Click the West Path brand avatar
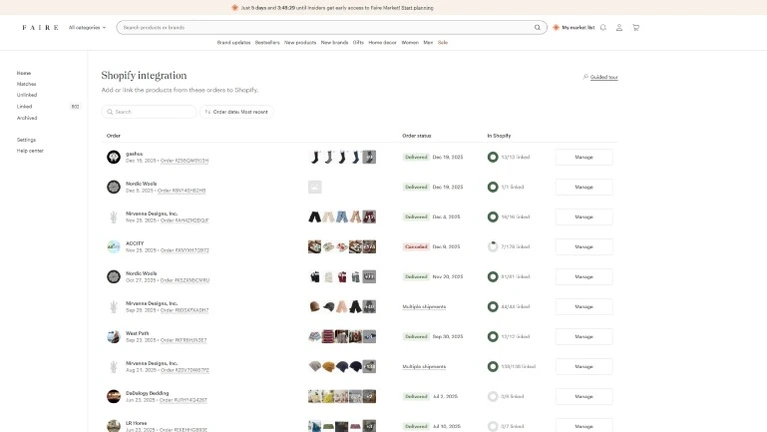This screenshot has width=767, height=432. (x=114, y=336)
